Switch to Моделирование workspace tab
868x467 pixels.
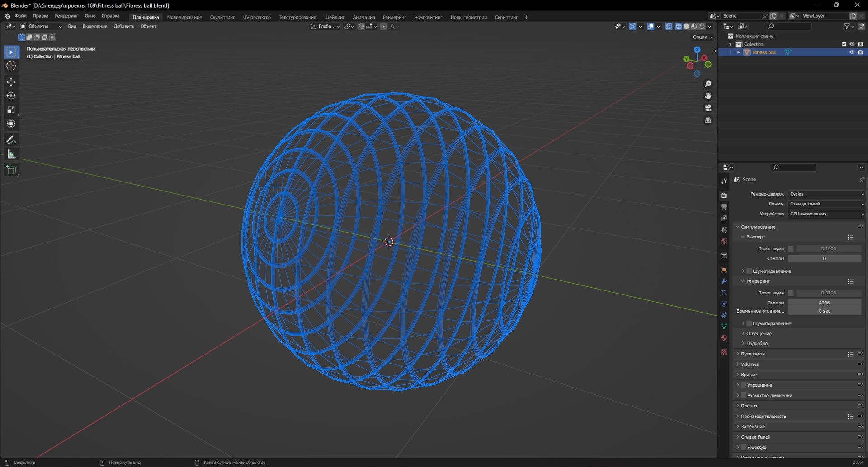click(184, 17)
